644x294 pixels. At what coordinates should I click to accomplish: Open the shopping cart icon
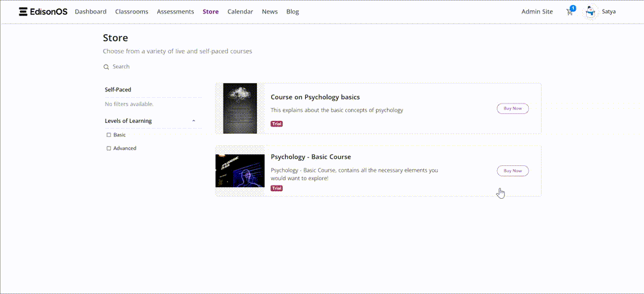[x=569, y=12]
